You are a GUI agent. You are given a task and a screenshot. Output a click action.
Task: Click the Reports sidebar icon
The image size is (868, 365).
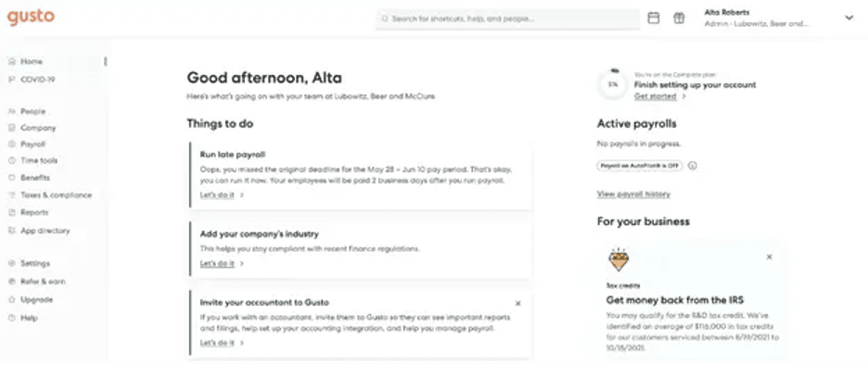click(12, 212)
